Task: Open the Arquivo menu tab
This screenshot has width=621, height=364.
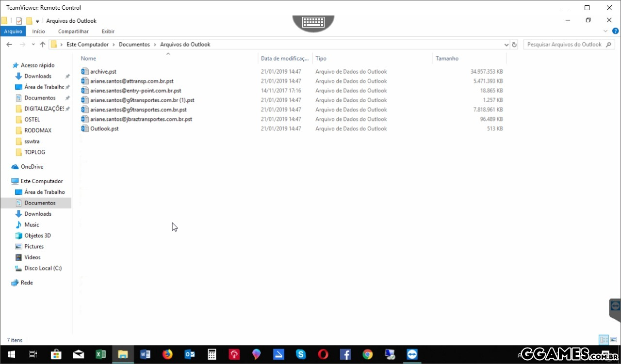Action: [x=13, y=32]
